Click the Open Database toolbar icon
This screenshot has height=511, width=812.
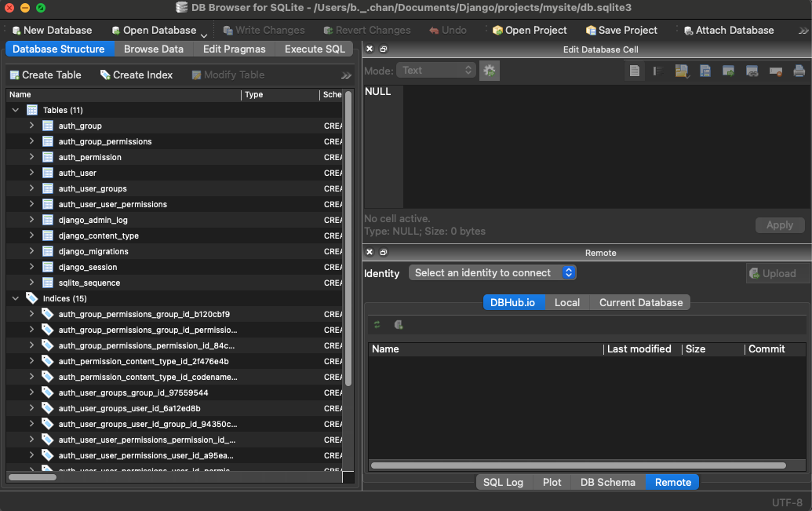click(116, 31)
